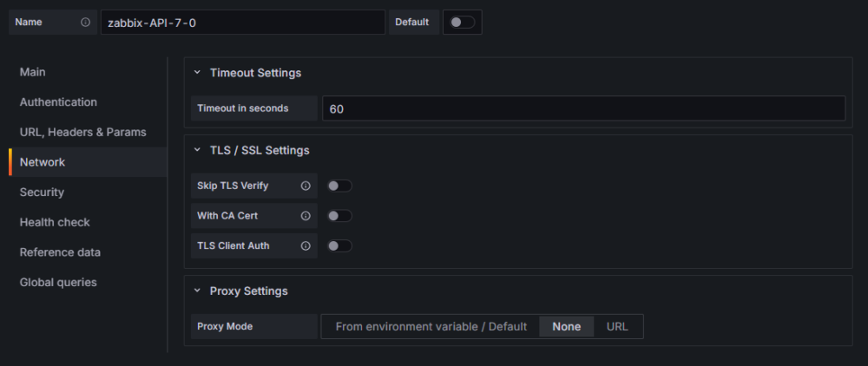Image resolution: width=868 pixels, height=366 pixels.
Task: Turn on With CA Cert switch
Action: point(339,216)
